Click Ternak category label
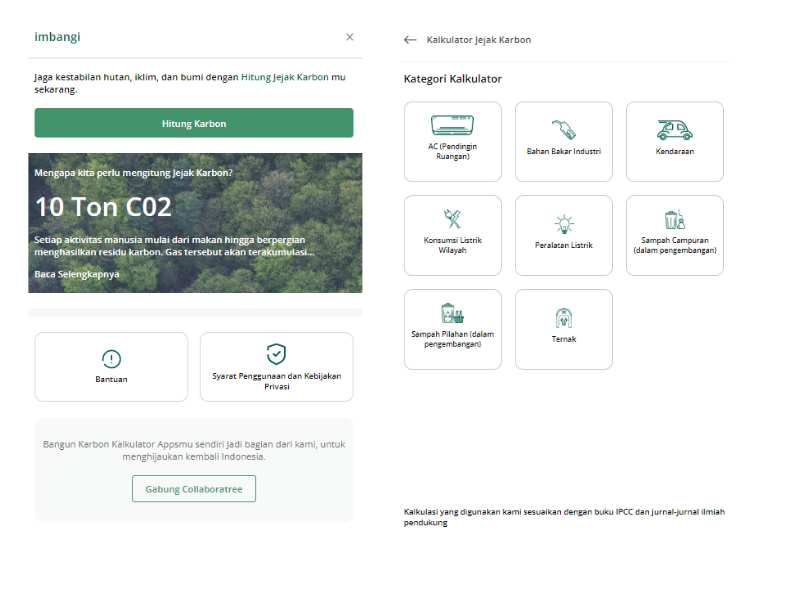The height and width of the screenshot is (600, 800). tap(564, 339)
